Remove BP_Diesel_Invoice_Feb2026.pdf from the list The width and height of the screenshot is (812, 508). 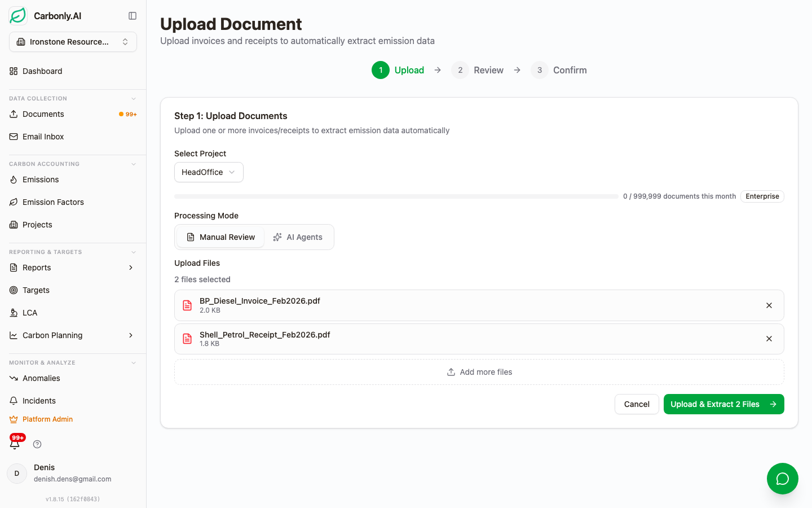(x=769, y=305)
